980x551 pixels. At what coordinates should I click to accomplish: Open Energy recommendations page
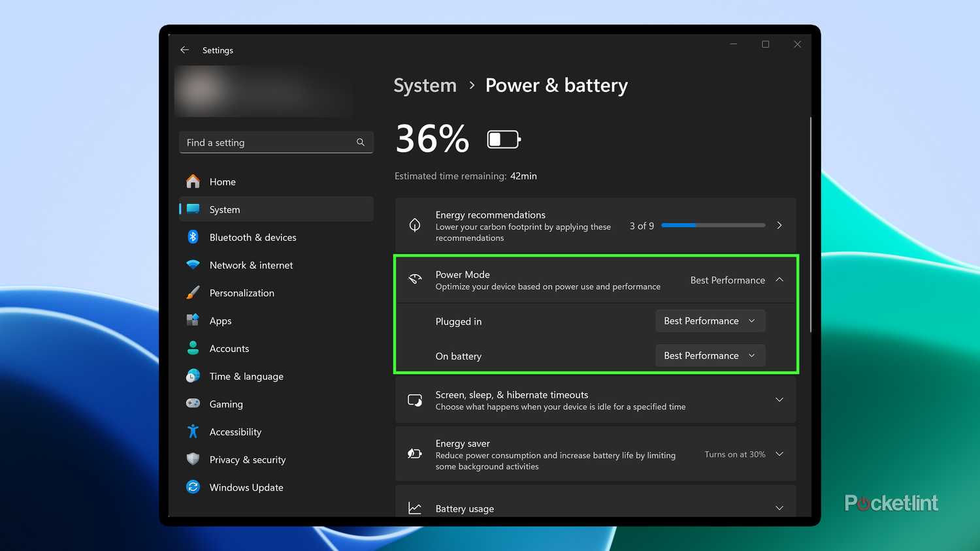779,225
